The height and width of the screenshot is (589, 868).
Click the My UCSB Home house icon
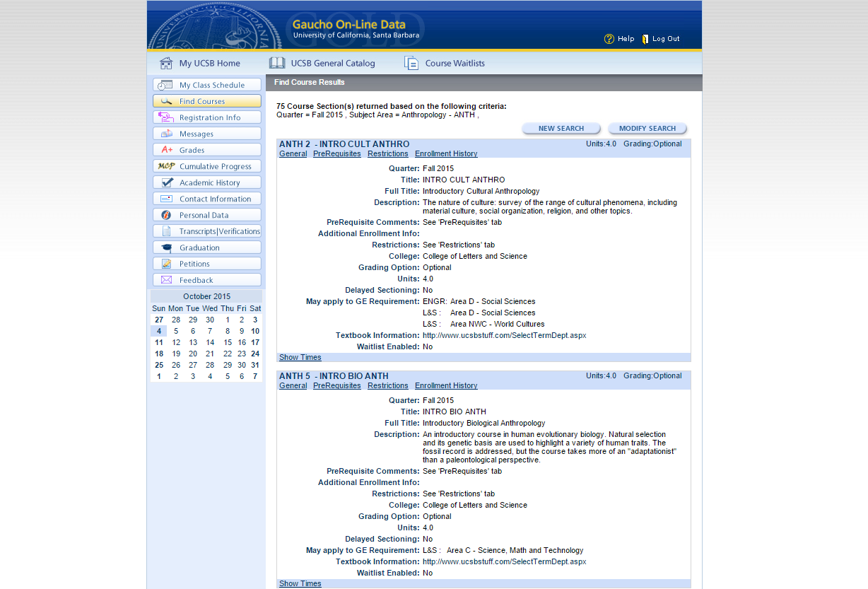pos(166,63)
